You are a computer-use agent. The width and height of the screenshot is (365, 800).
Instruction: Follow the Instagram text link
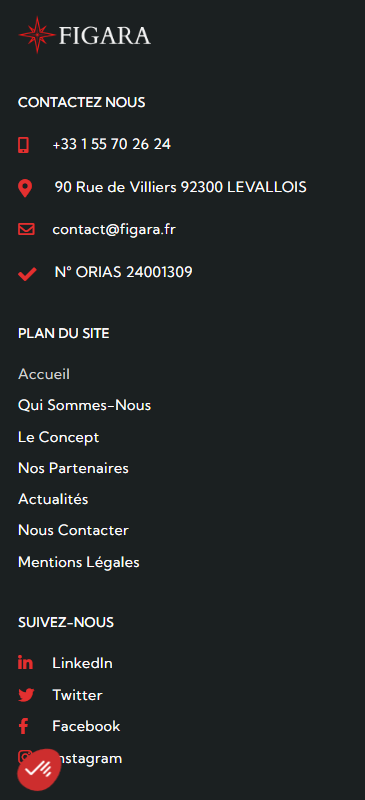[x=88, y=758]
